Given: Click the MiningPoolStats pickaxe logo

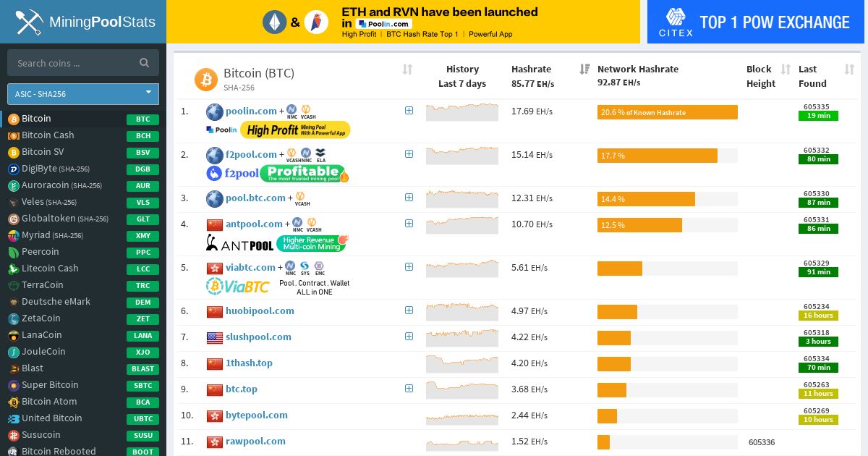Looking at the screenshot, I should click(30, 22).
